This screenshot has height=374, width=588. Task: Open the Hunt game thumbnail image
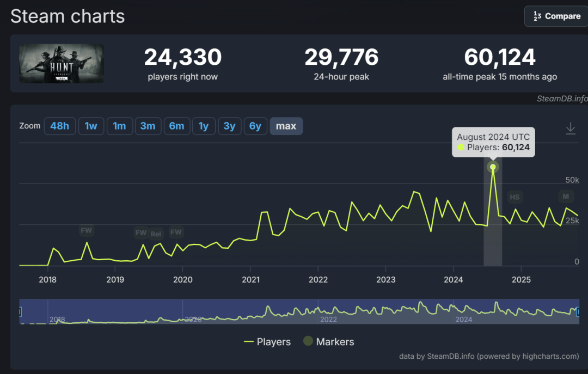(x=62, y=64)
